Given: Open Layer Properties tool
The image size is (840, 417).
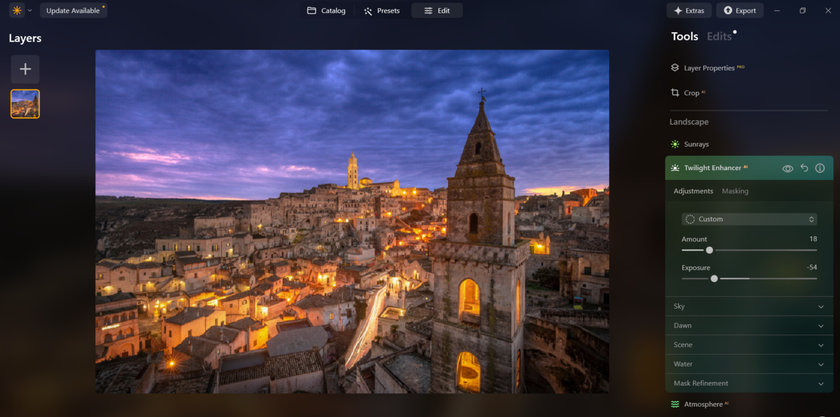Looking at the screenshot, I should [709, 68].
